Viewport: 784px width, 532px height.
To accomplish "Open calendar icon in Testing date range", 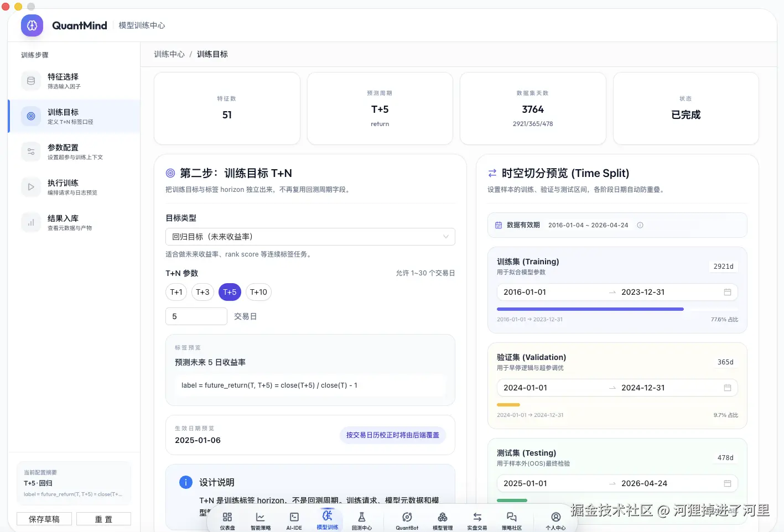I will (x=728, y=483).
